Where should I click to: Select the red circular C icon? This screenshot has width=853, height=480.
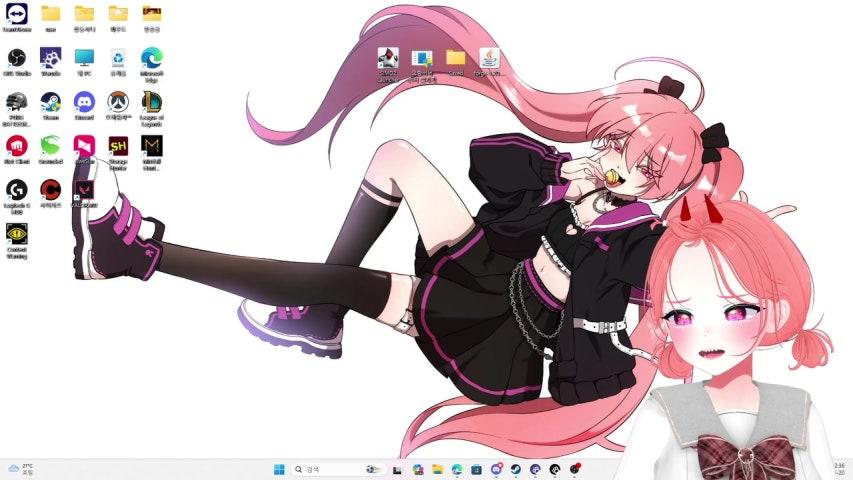click(x=51, y=190)
